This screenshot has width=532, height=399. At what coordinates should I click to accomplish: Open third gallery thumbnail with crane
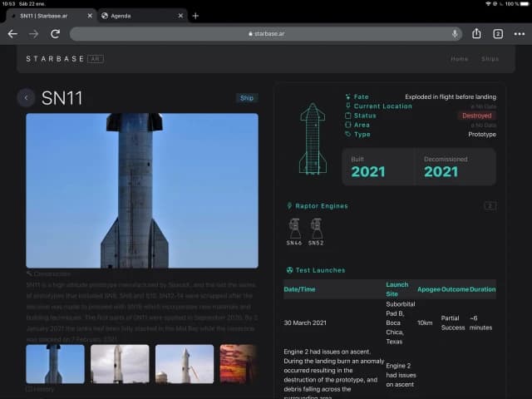click(185, 364)
